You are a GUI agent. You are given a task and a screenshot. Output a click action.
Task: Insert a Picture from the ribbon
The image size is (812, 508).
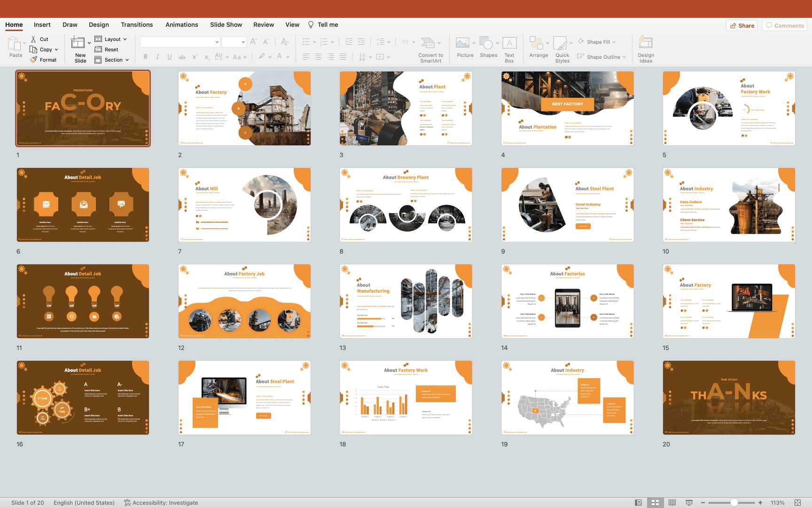463,43
